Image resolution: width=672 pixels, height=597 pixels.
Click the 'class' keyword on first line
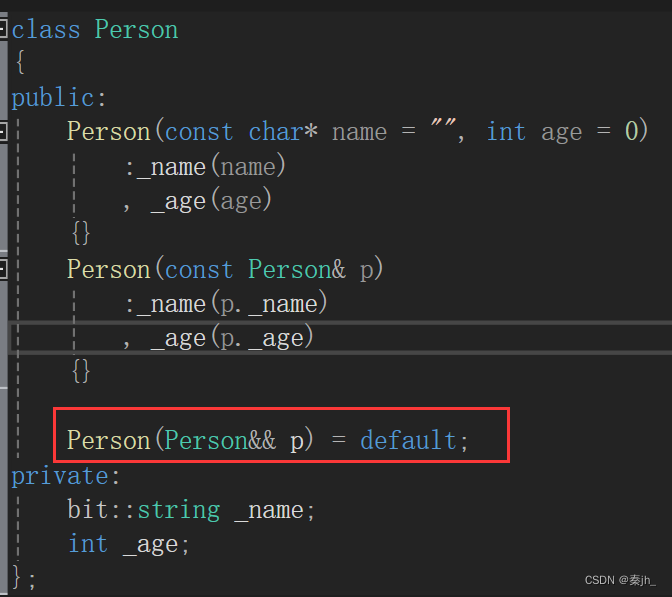click(45, 30)
